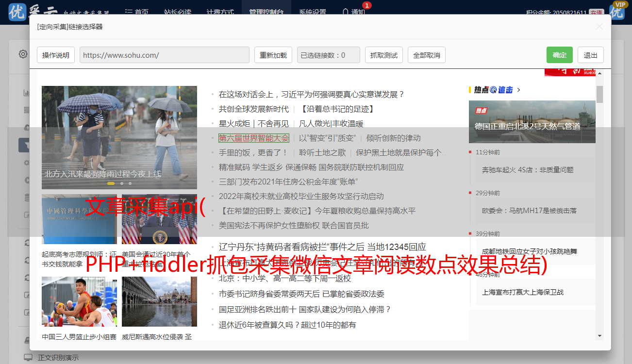Click the settings gear icon behind the dialog
This screenshot has width=632, height=364.
23,54
